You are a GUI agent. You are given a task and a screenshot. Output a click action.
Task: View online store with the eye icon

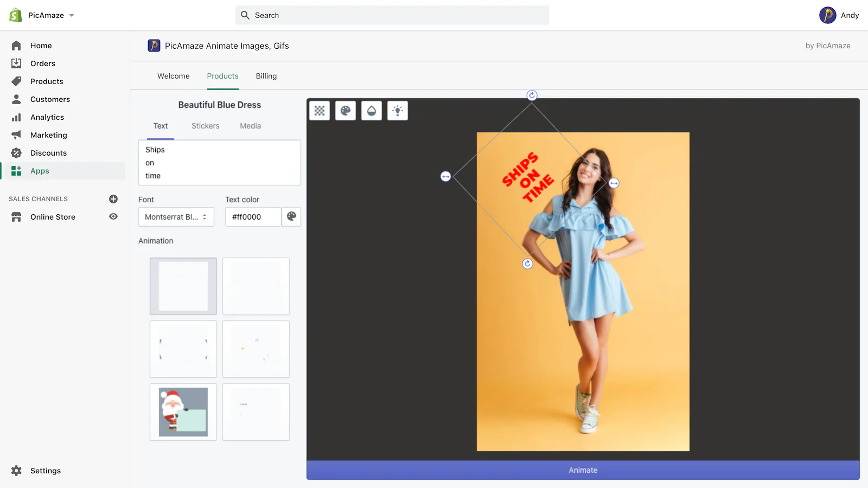[113, 216]
